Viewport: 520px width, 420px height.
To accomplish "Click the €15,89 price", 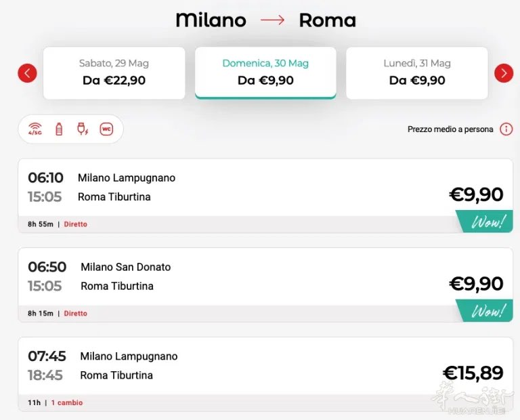I will (473, 373).
